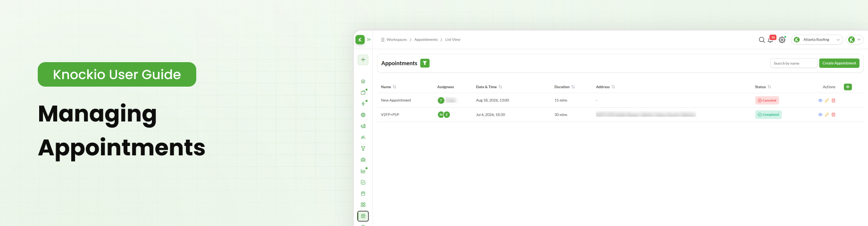Viewport: 868px width, 226px height.
Task: Open the megaphone campaigns sidebar icon
Action: coord(363,126)
